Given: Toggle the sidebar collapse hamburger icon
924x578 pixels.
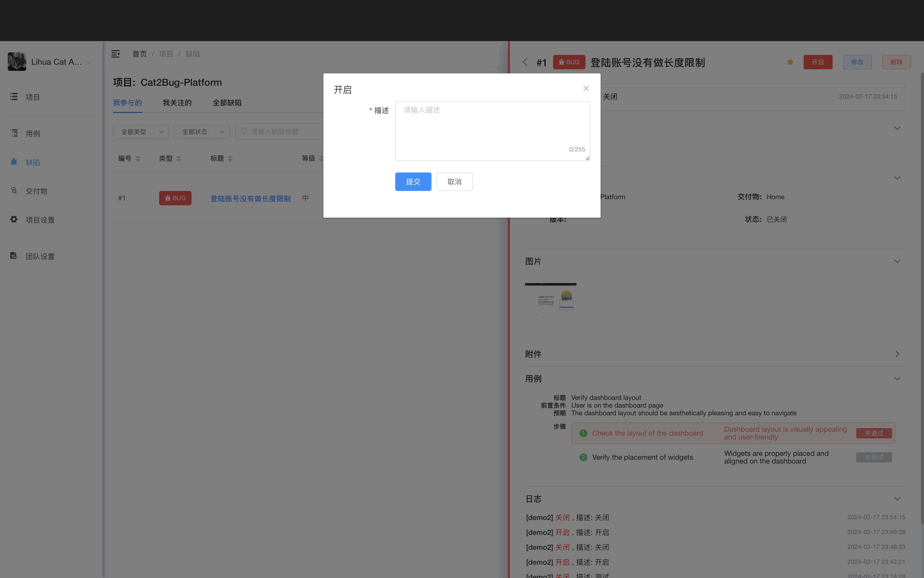Looking at the screenshot, I should point(115,54).
